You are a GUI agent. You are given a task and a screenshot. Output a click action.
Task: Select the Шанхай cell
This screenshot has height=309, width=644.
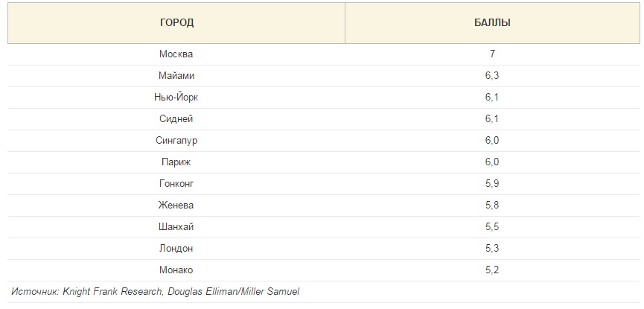coord(176,227)
